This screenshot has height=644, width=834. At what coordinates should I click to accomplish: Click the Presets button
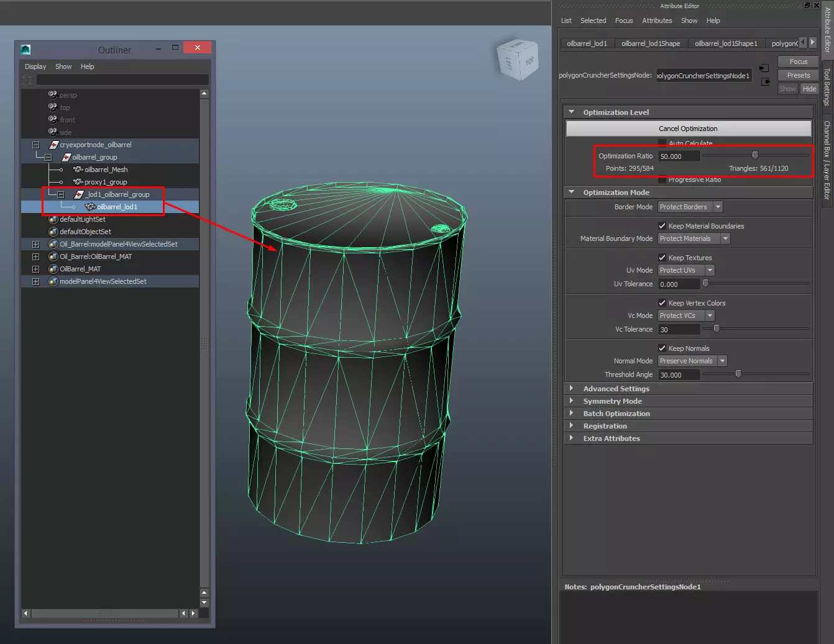click(798, 75)
